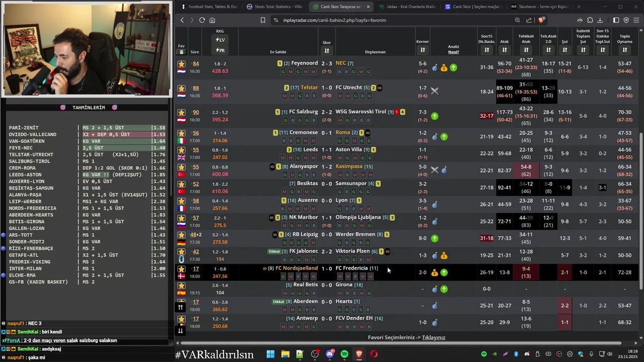Toggle favorite star for Leeds match
This screenshot has width=644, height=362.
point(182,150)
